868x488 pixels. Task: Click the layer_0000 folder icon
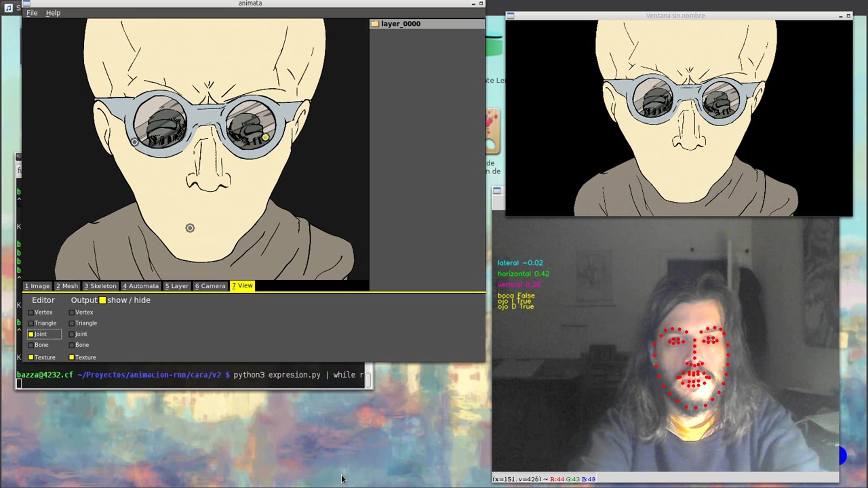coord(375,24)
